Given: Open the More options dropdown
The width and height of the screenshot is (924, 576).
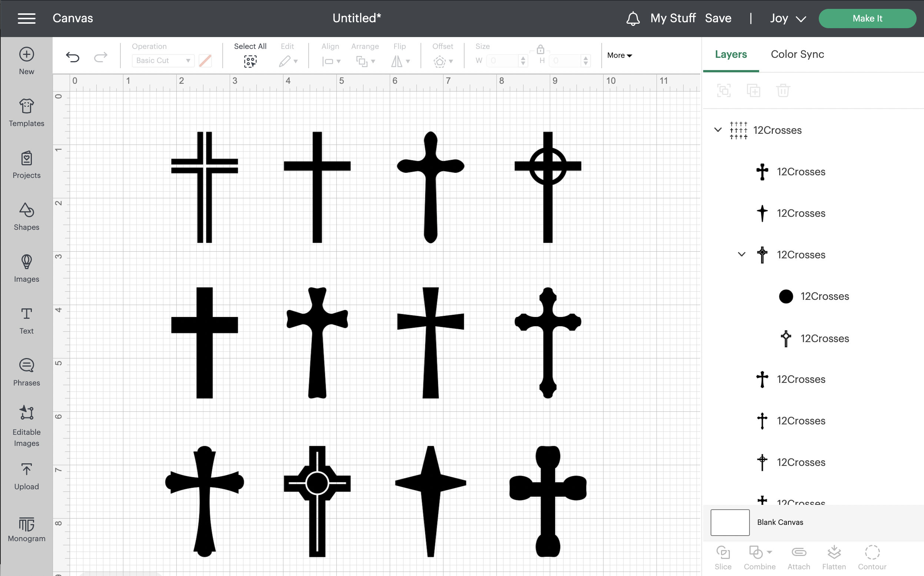Looking at the screenshot, I should pos(619,55).
